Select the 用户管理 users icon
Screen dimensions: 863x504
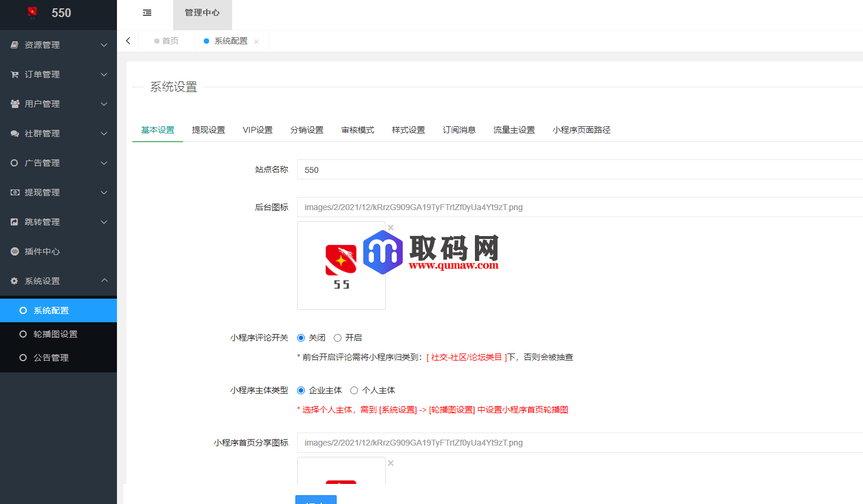[x=14, y=104]
